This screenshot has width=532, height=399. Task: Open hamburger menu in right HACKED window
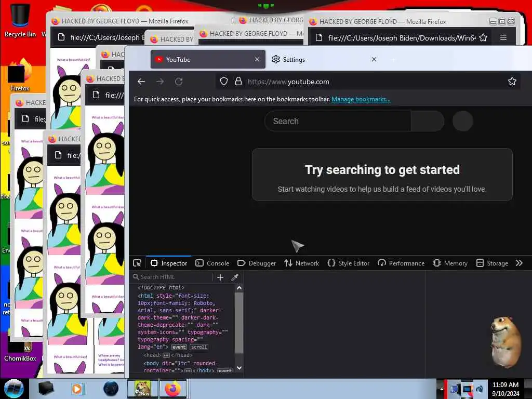click(503, 37)
